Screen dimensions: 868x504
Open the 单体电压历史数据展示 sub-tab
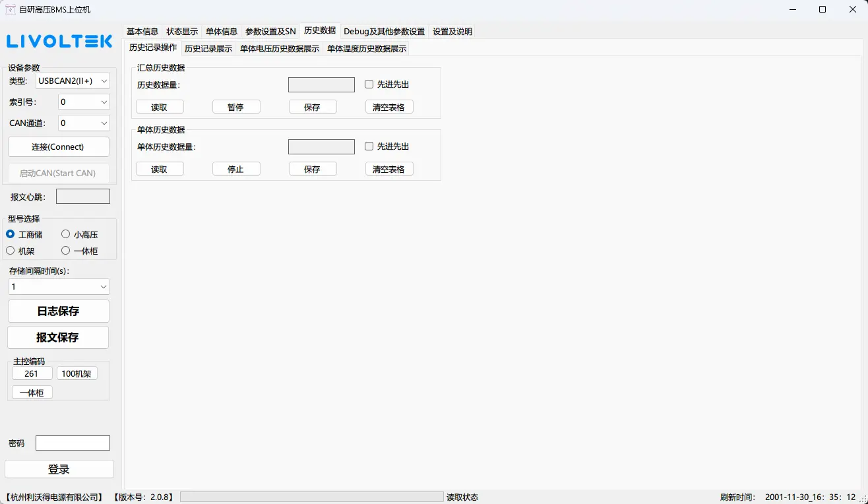pos(280,49)
